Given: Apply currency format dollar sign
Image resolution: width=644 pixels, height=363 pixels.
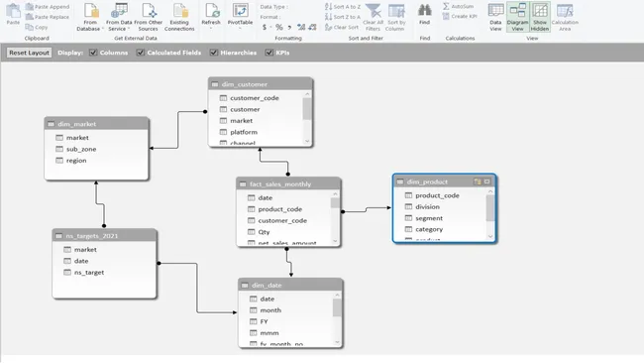Looking at the screenshot, I should (x=265, y=27).
